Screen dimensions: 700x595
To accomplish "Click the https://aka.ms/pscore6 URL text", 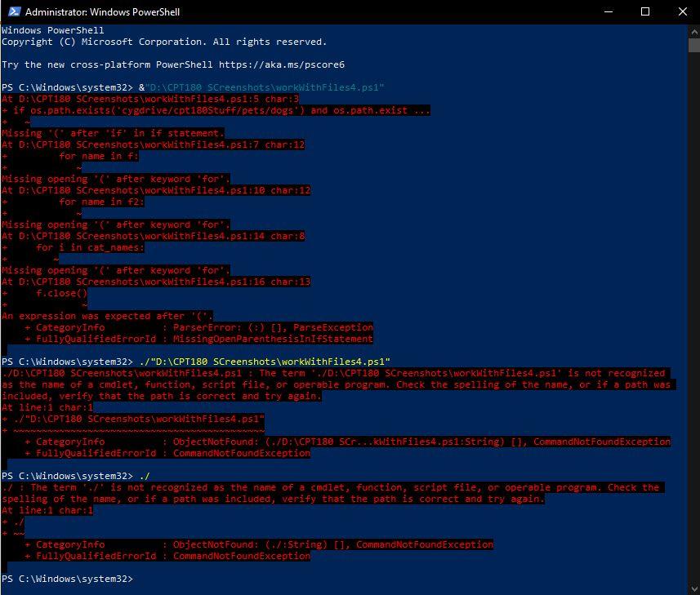I will tap(282, 64).
